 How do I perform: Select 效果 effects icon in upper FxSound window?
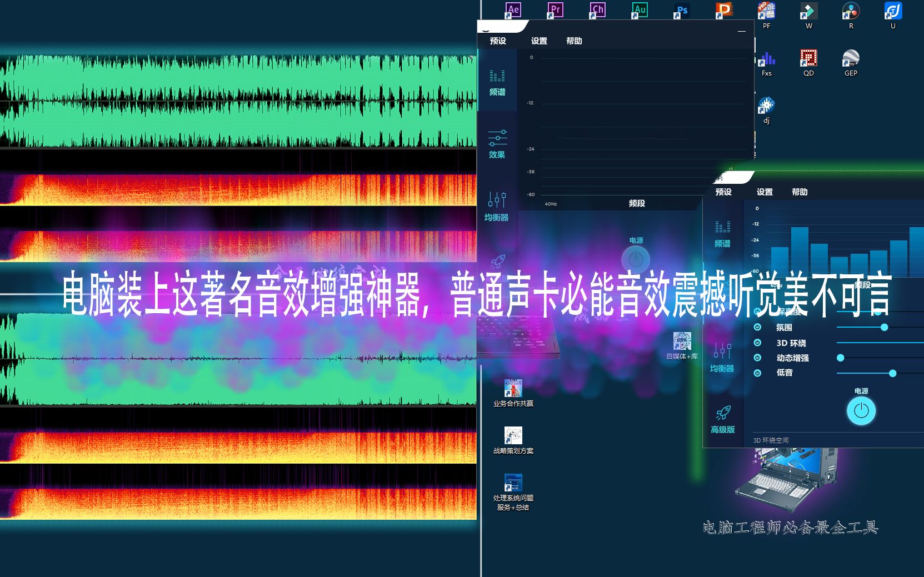pyautogui.click(x=497, y=144)
